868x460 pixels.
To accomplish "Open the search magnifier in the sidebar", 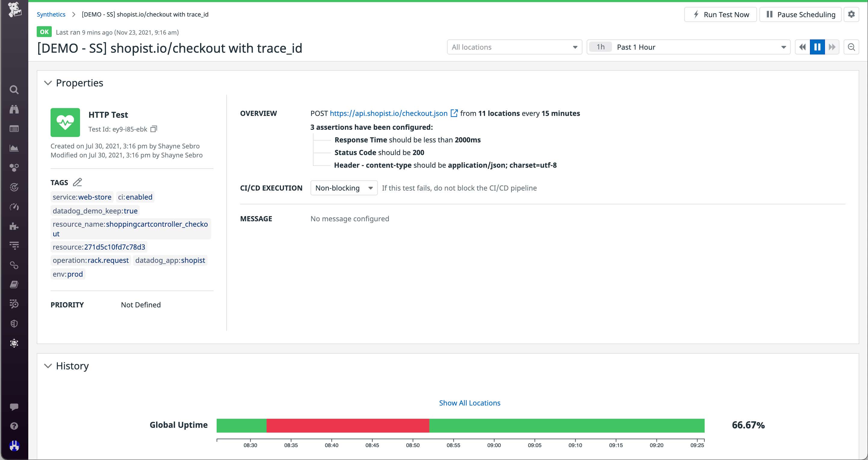I will click(14, 90).
